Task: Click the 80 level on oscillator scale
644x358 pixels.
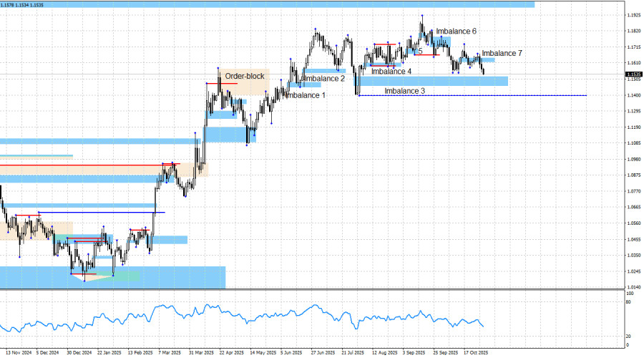Action: point(628,302)
